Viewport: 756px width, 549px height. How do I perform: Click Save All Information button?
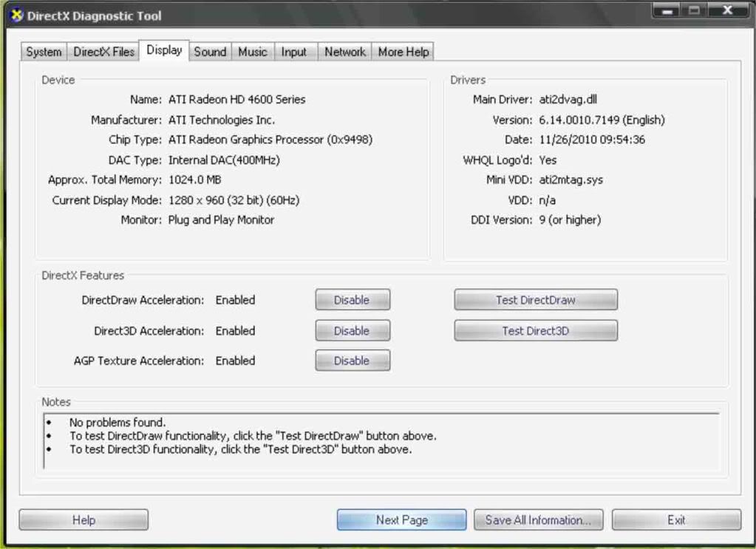[538, 520]
